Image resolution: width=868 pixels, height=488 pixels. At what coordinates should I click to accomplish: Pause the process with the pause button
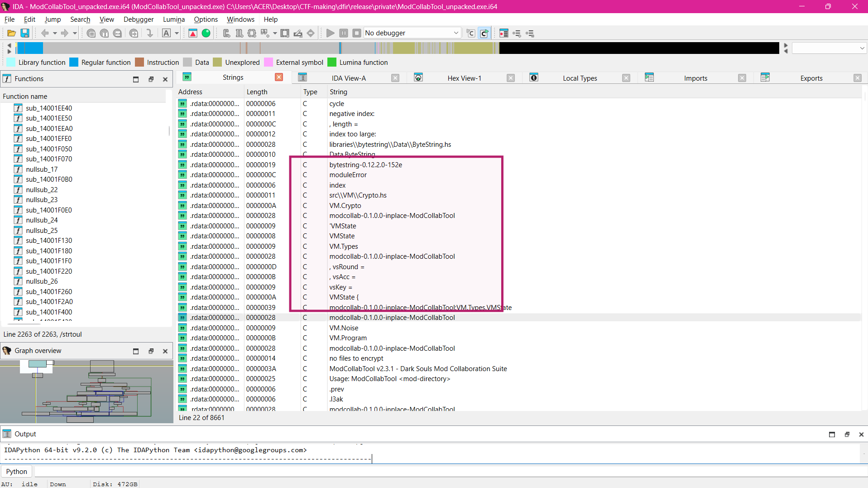click(x=344, y=33)
